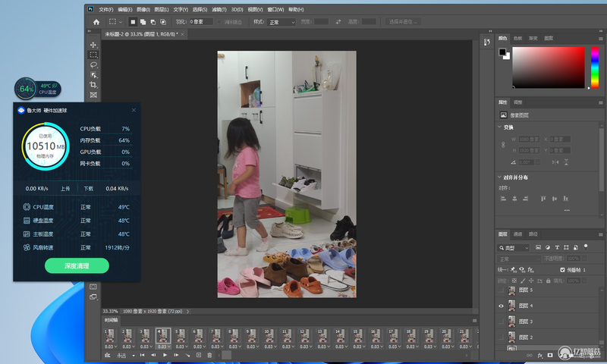Select the Rectangular Marquee tool in toolbox

(93, 55)
